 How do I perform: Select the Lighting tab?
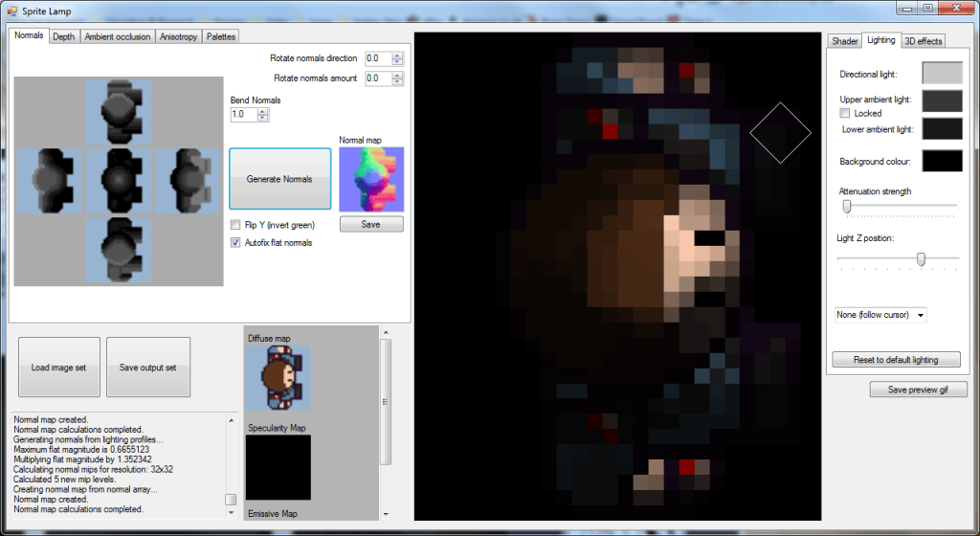click(881, 40)
